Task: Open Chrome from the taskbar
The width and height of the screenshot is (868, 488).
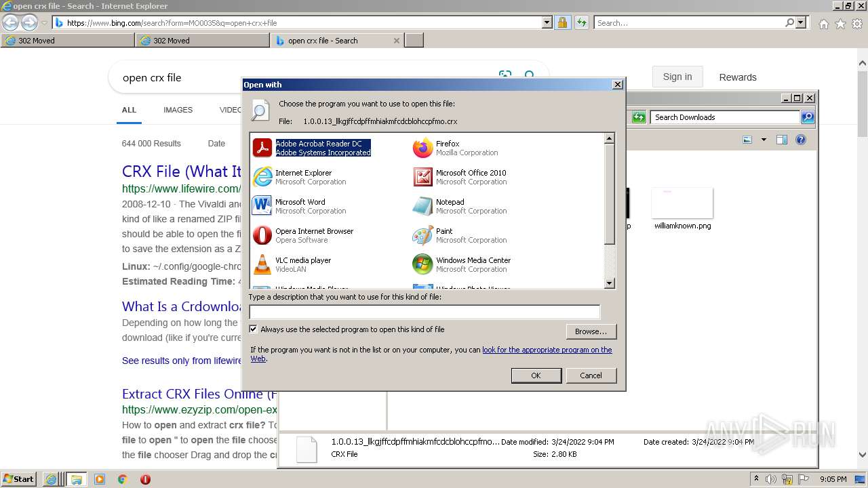Action: click(122, 479)
